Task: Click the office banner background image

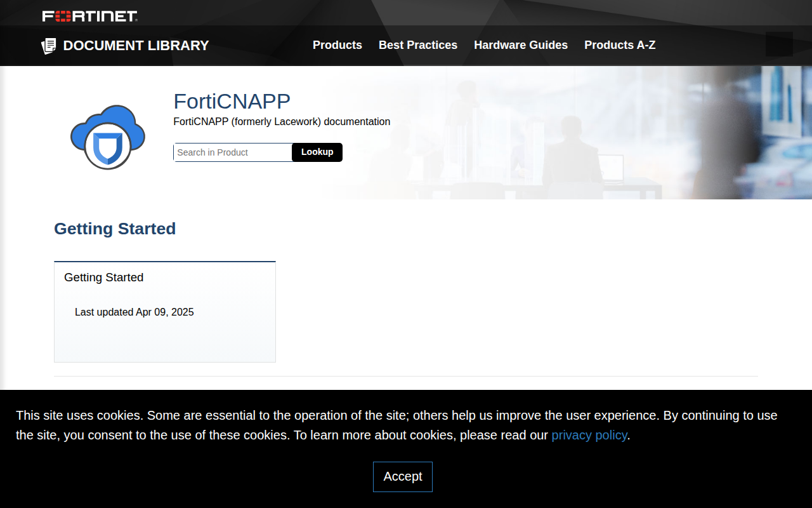Action: click(x=571, y=133)
